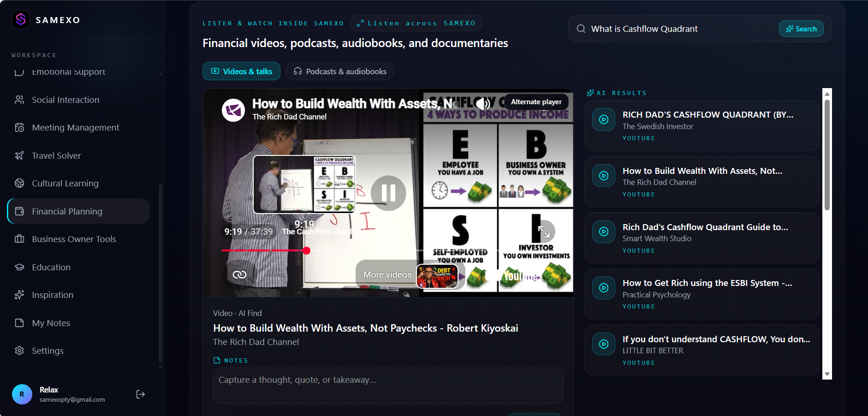This screenshot has height=416, width=868.
Task: Open My Notes
Action: (x=78, y=323)
